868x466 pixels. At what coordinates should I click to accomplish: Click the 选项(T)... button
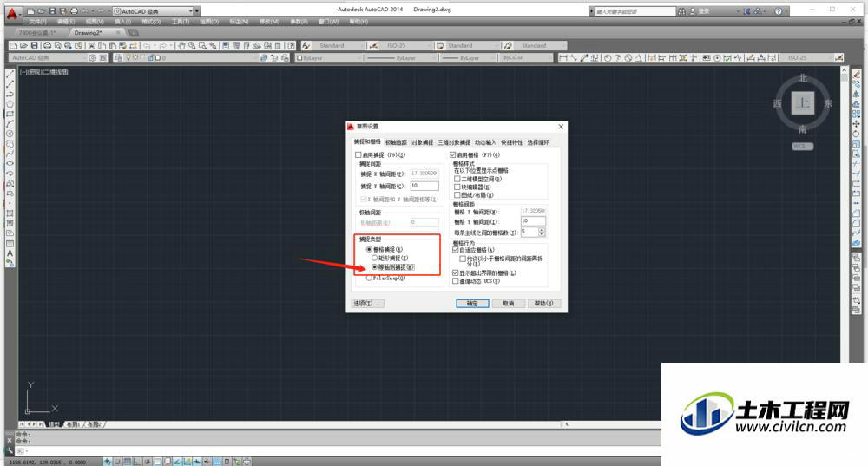pos(368,303)
